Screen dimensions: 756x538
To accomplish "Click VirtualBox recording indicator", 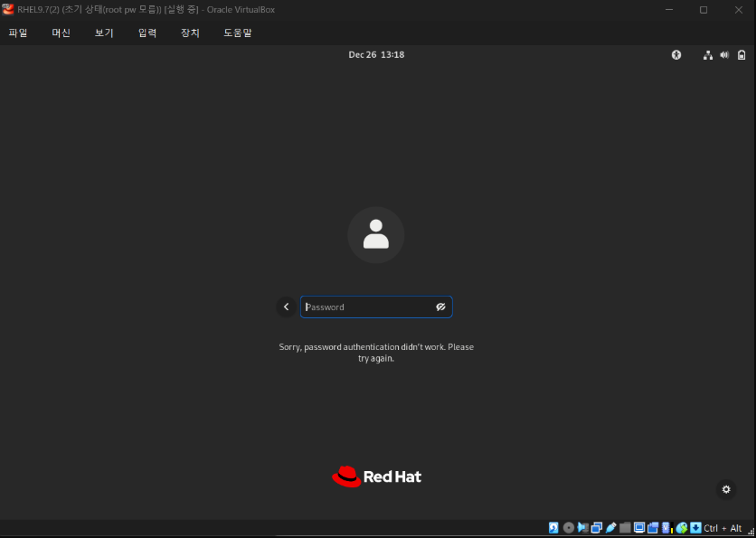I will point(653,528).
